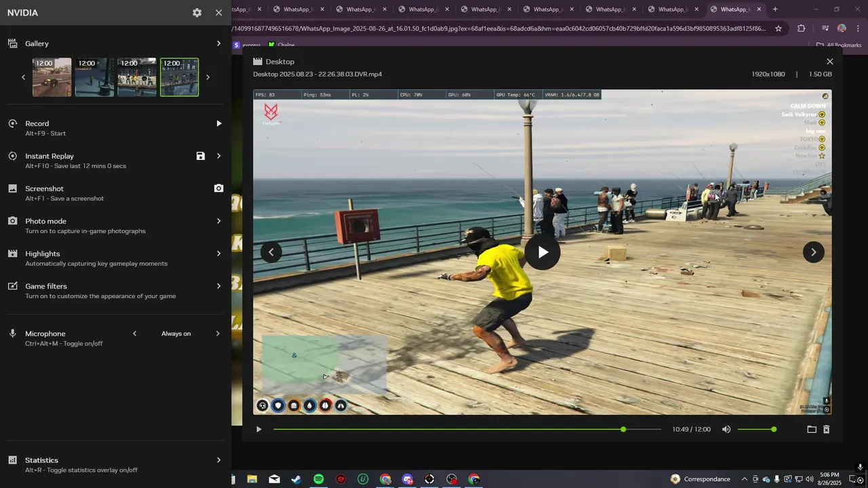Open Mail from the taskbar
This screenshot has width=868, height=488.
tap(274, 479)
